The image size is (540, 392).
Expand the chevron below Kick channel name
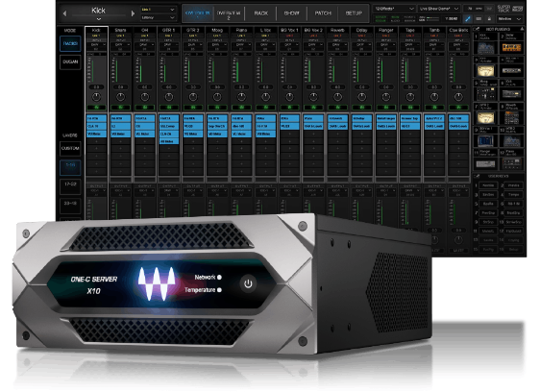tap(99, 19)
